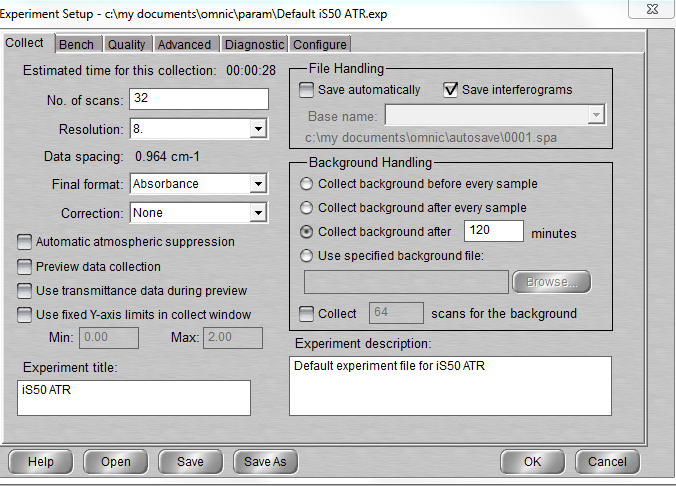Switch to the Advanced tab
The height and width of the screenshot is (486, 676).
tap(185, 44)
